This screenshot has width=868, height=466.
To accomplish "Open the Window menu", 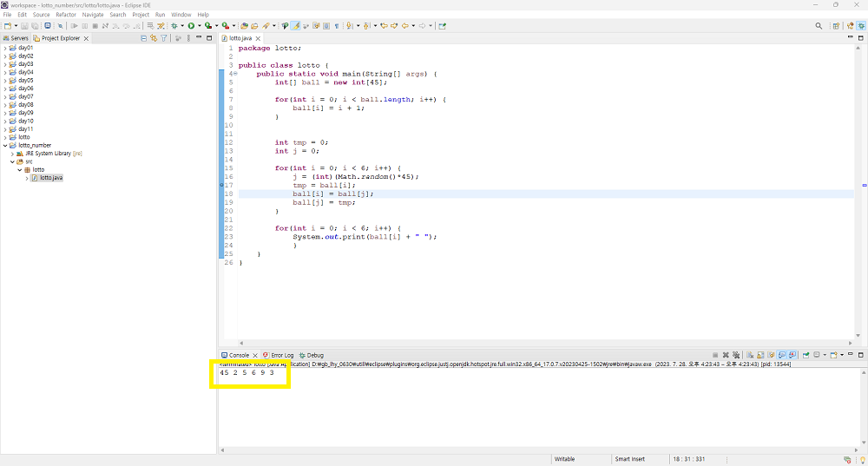I will [x=181, y=15].
